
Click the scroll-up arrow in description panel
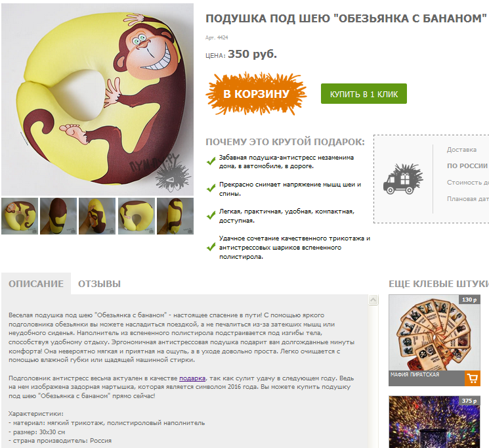(373, 300)
